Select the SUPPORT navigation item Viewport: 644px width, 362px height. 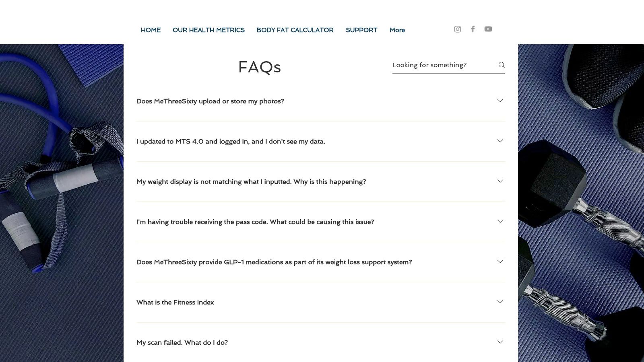click(361, 30)
